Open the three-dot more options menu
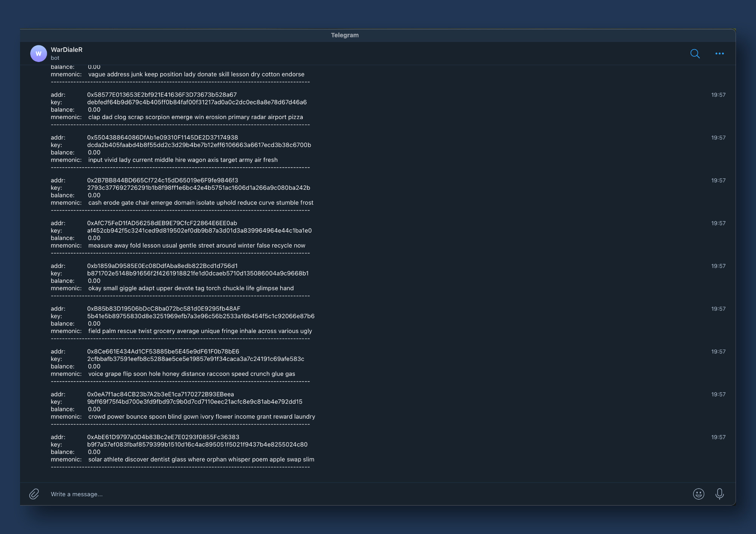 pos(719,54)
